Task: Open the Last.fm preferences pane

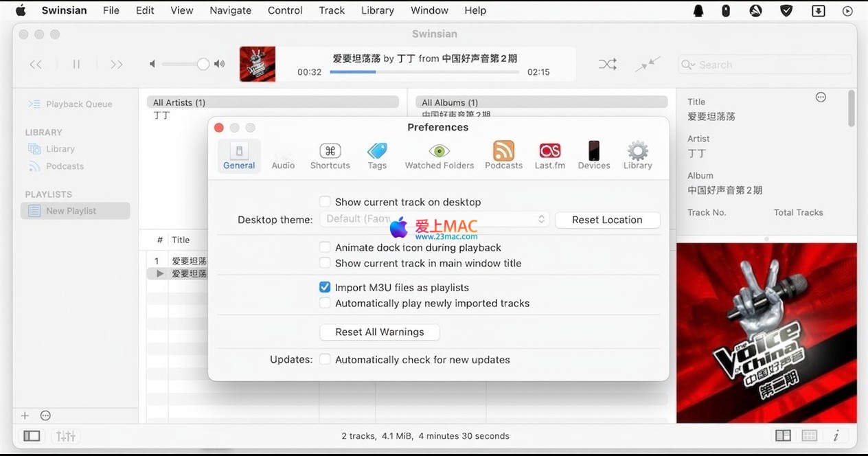Action: pyautogui.click(x=549, y=156)
